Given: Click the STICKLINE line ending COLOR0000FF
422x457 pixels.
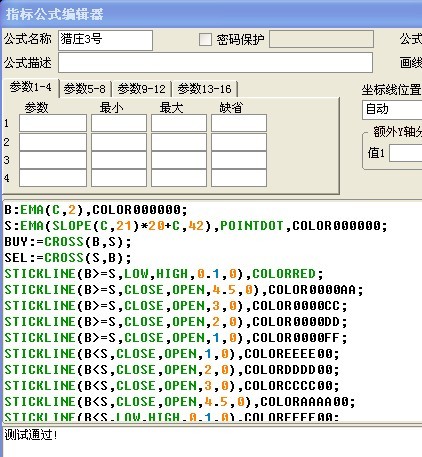Looking at the screenshot, I should 176,338.
